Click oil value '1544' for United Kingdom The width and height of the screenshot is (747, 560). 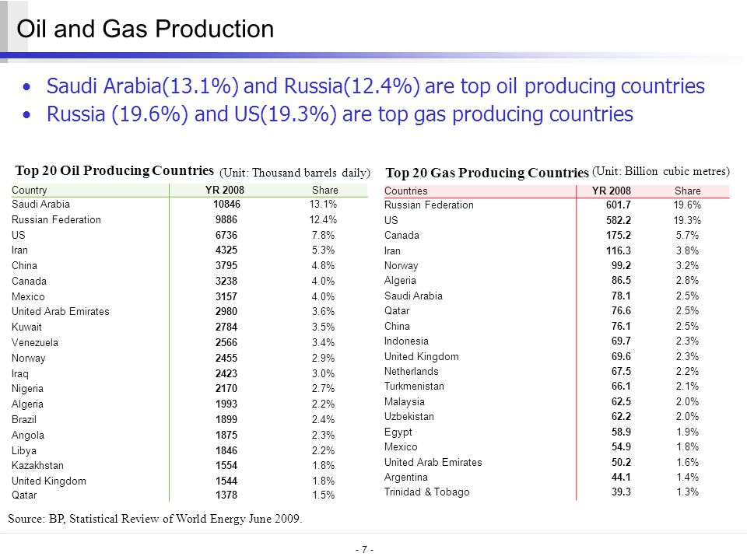point(226,481)
